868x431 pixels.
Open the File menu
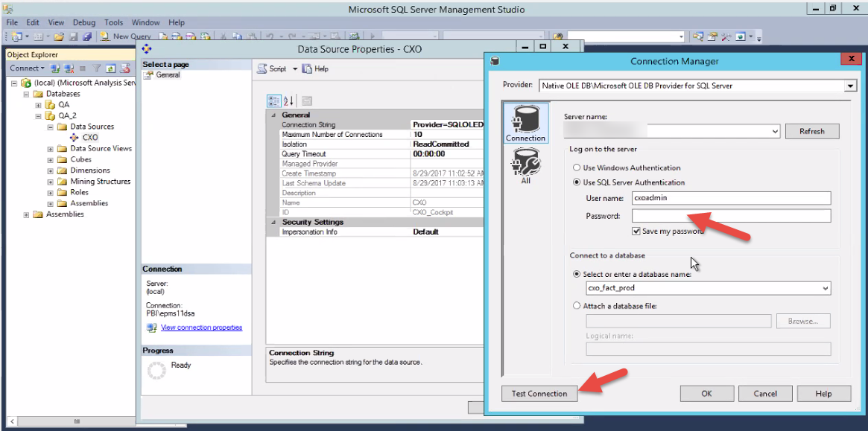click(x=12, y=22)
